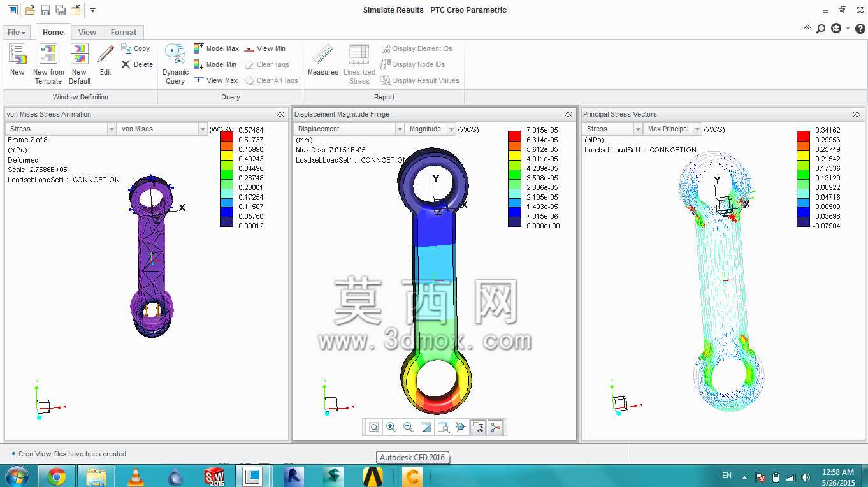
Task: Toggle annotation display eye icon in graphics toolbar
Action: (x=478, y=427)
